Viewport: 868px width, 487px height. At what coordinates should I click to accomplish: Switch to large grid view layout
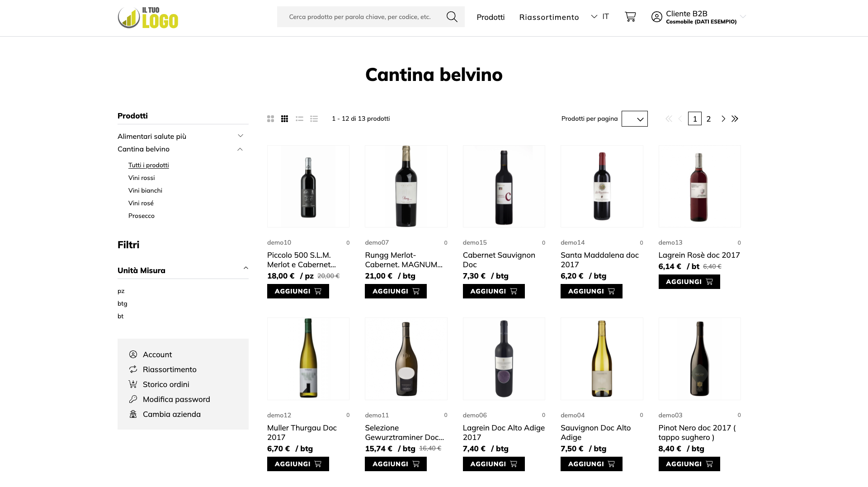(270, 119)
